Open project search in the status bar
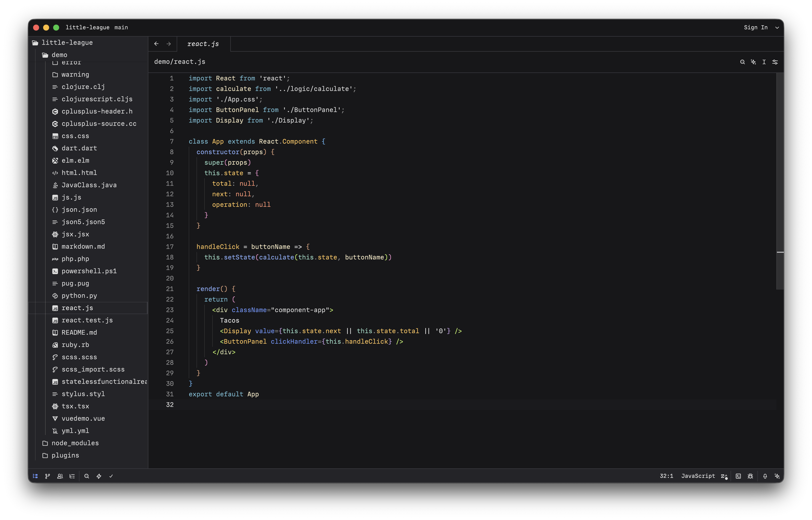 pos(87,476)
